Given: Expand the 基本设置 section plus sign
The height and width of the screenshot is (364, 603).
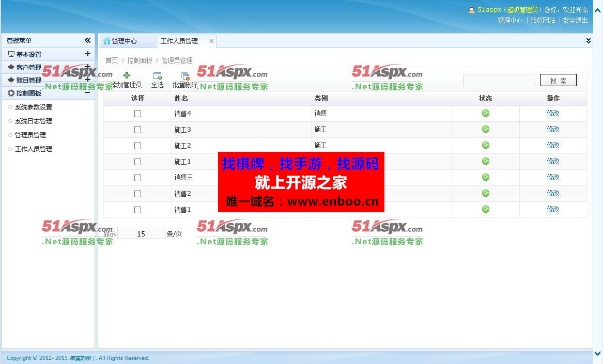Looking at the screenshot, I should coord(88,54).
